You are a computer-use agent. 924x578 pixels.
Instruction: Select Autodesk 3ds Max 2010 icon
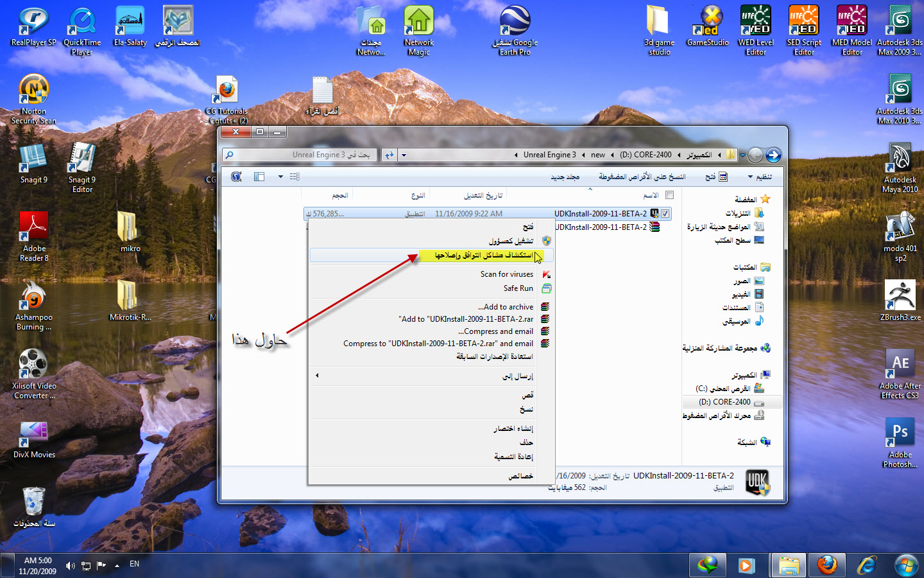(900, 100)
